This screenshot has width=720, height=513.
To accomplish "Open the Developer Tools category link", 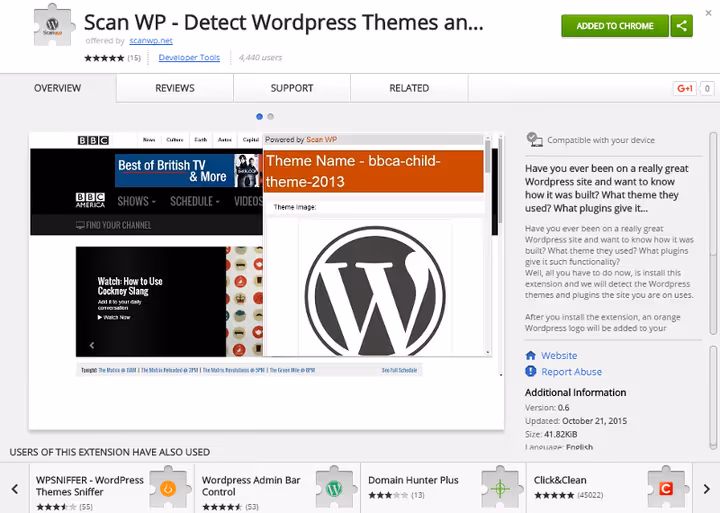I will pyautogui.click(x=189, y=57).
